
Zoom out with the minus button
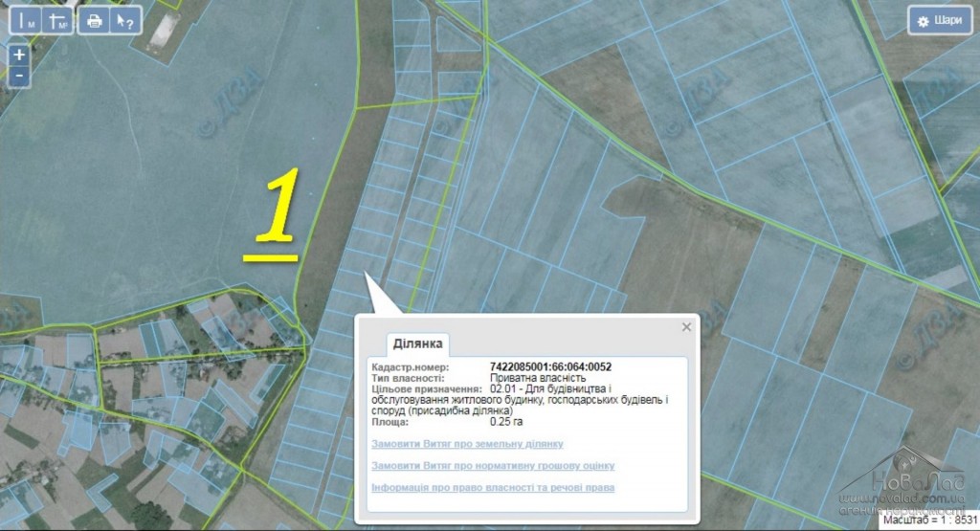click(20, 77)
